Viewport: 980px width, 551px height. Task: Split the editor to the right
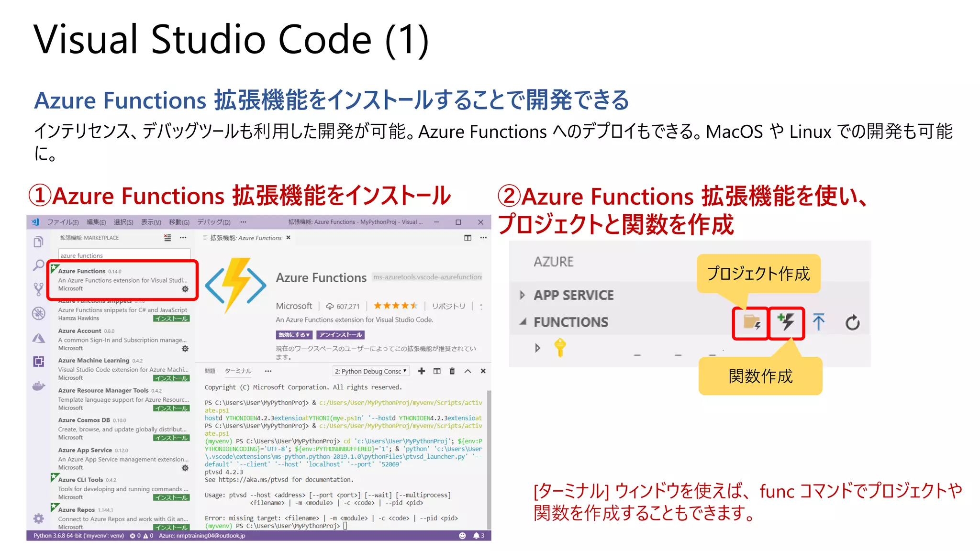tap(468, 238)
